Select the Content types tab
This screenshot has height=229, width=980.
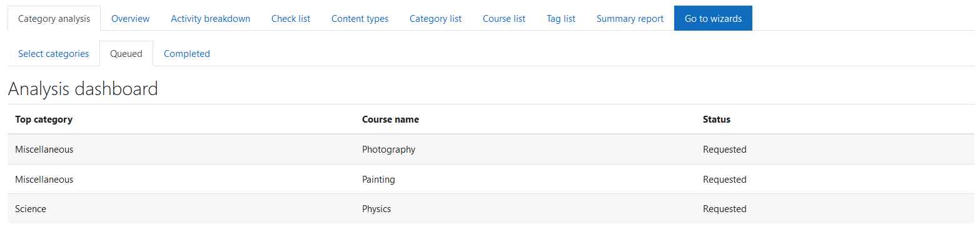[360, 19]
